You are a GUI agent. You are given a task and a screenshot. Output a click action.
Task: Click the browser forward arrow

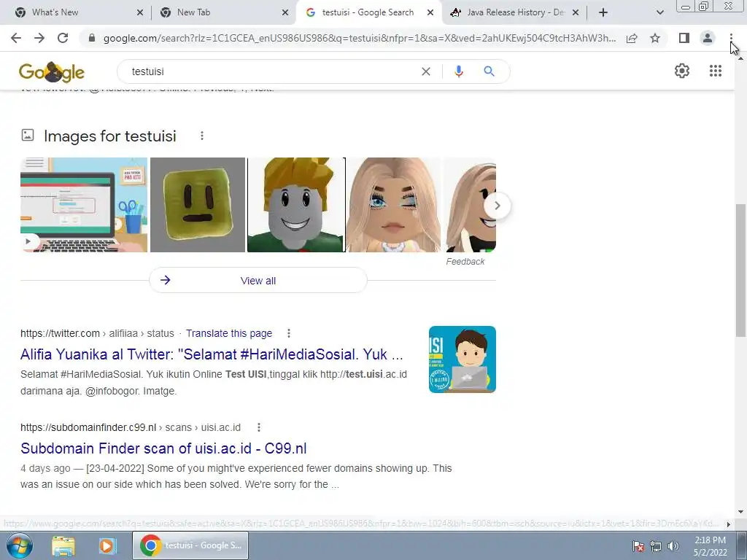[39, 38]
